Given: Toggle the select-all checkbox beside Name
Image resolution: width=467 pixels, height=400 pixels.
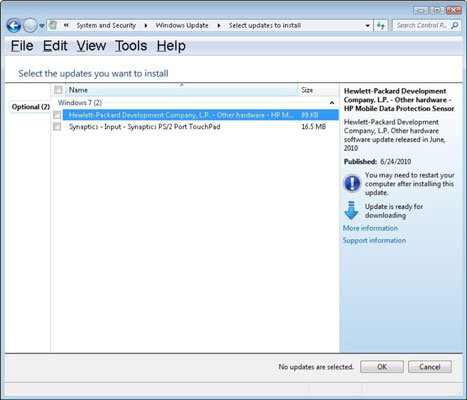Looking at the screenshot, I should (x=58, y=90).
